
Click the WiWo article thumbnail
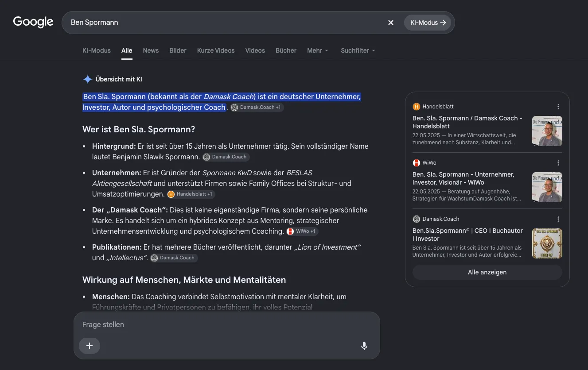pyautogui.click(x=547, y=187)
